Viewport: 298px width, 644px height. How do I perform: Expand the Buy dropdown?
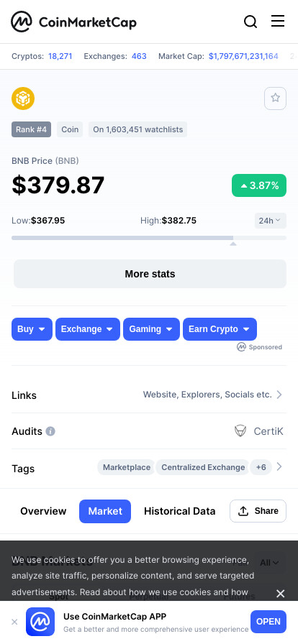(32, 329)
